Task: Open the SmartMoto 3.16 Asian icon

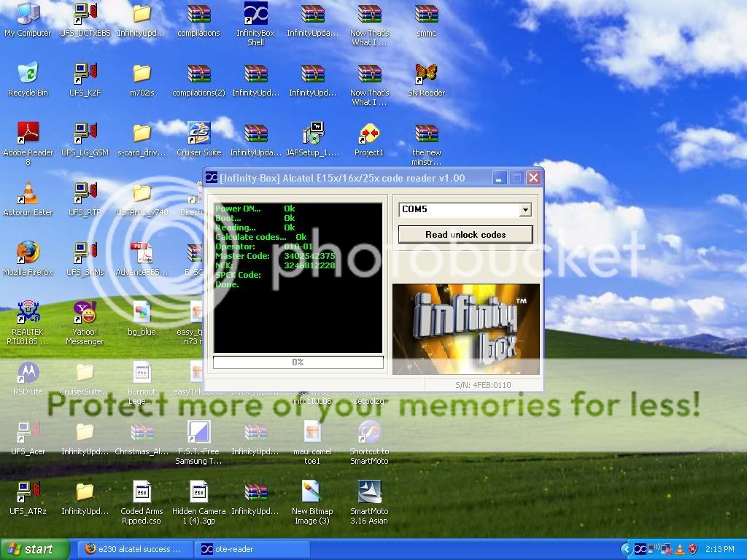Action: click(369, 492)
